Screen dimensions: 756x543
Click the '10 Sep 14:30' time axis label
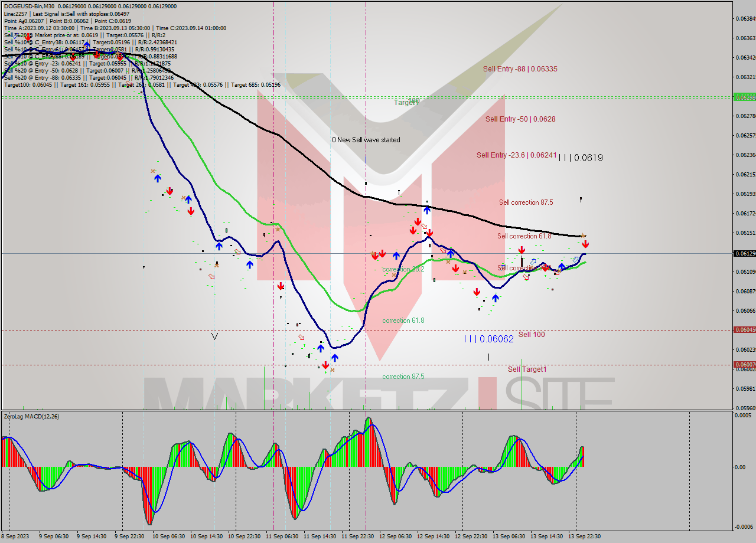tap(206, 537)
